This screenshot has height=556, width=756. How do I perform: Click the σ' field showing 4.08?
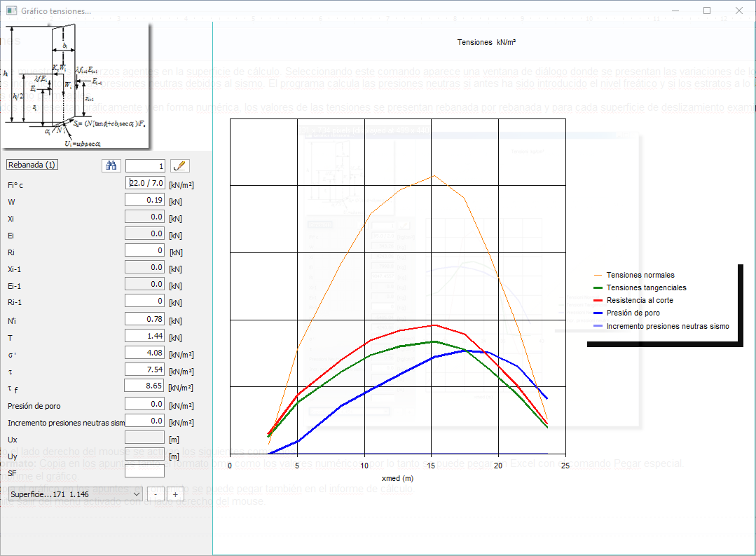pos(144,353)
